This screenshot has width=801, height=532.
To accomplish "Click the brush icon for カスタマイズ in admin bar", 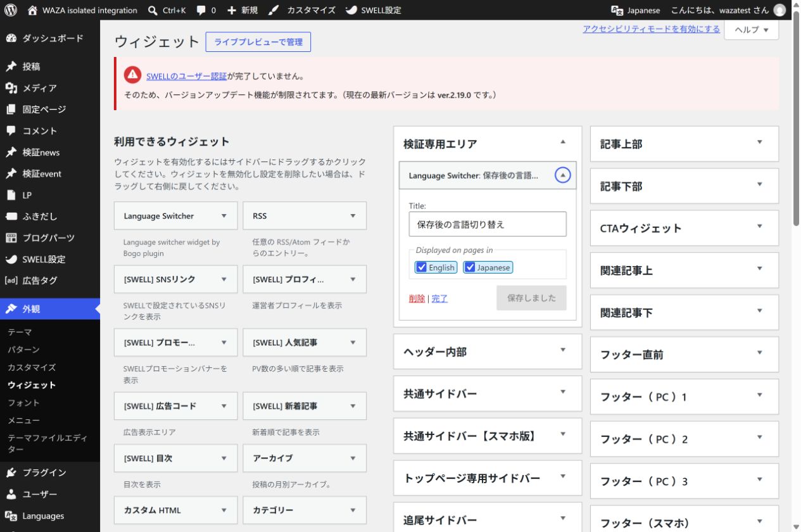I will 274,10.
